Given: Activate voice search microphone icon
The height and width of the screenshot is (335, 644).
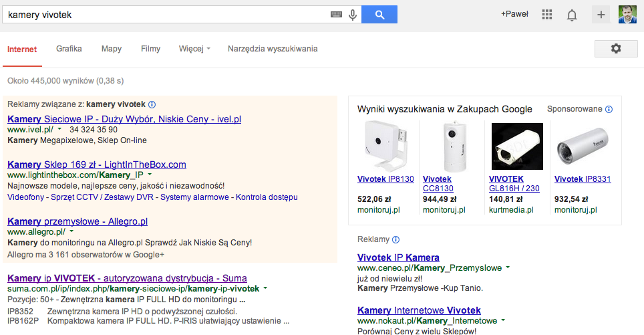Looking at the screenshot, I should point(352,15).
